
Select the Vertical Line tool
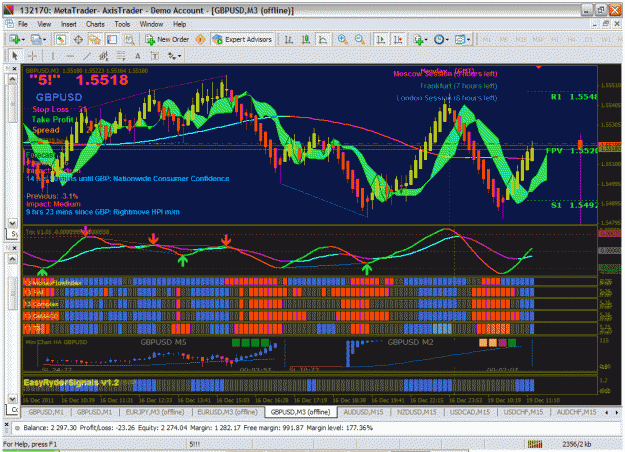pyautogui.click(x=53, y=56)
